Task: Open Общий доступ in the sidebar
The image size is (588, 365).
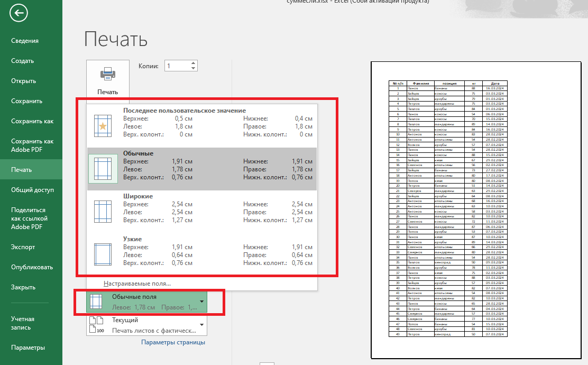Action: pos(32,190)
